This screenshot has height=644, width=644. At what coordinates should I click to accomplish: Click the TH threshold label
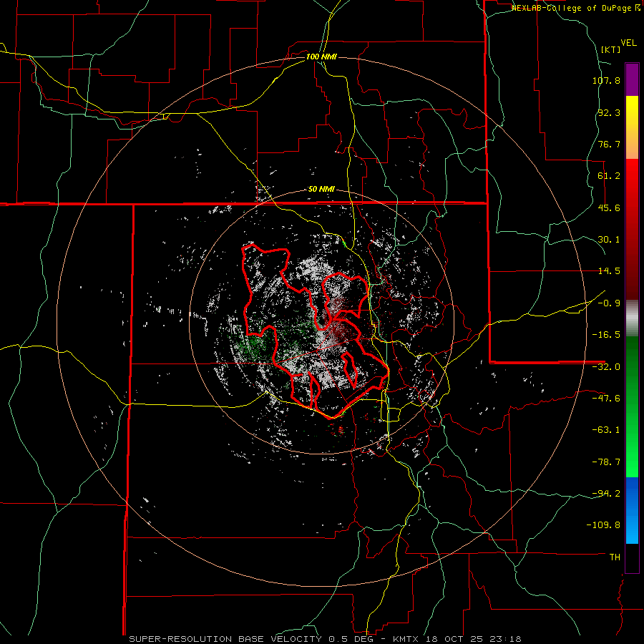pos(615,557)
